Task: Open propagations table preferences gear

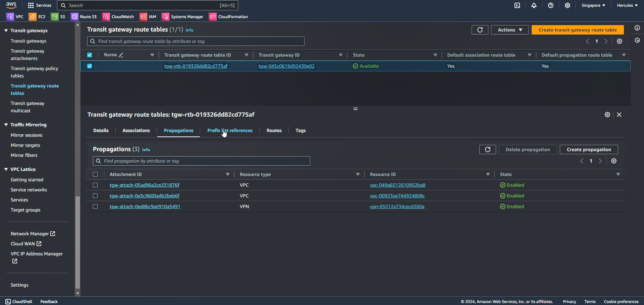Action: pos(614,161)
